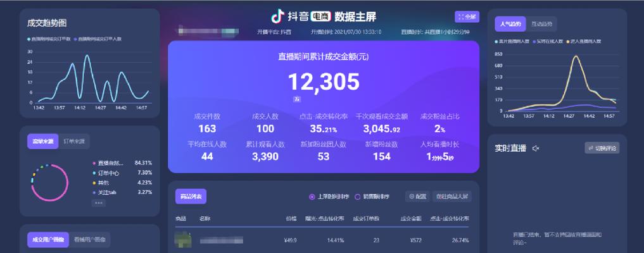644x253 pixels.
Task: Switch to the 成交用户画像 tab
Action: click(48, 240)
